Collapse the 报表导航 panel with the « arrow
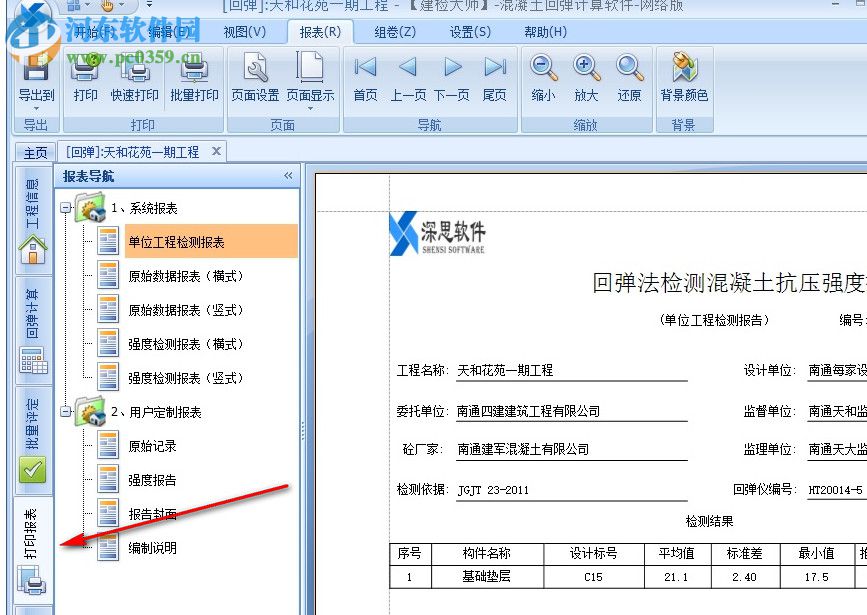Image resolution: width=867 pixels, height=615 pixels. [288, 174]
